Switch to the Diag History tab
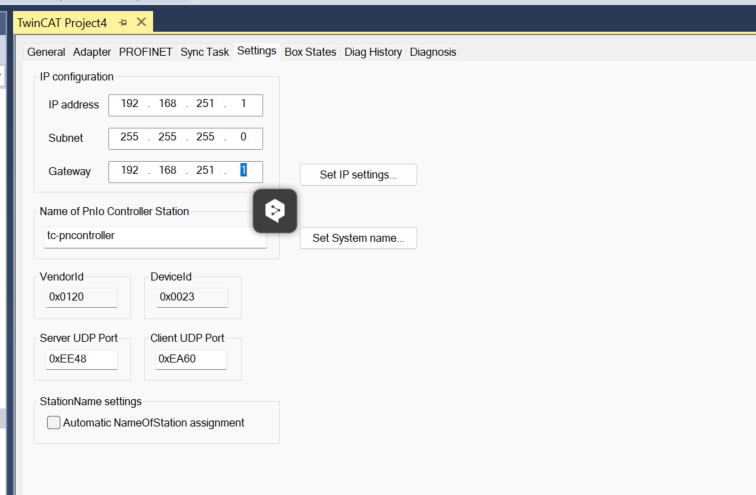The height and width of the screenshot is (495, 756). click(x=373, y=52)
